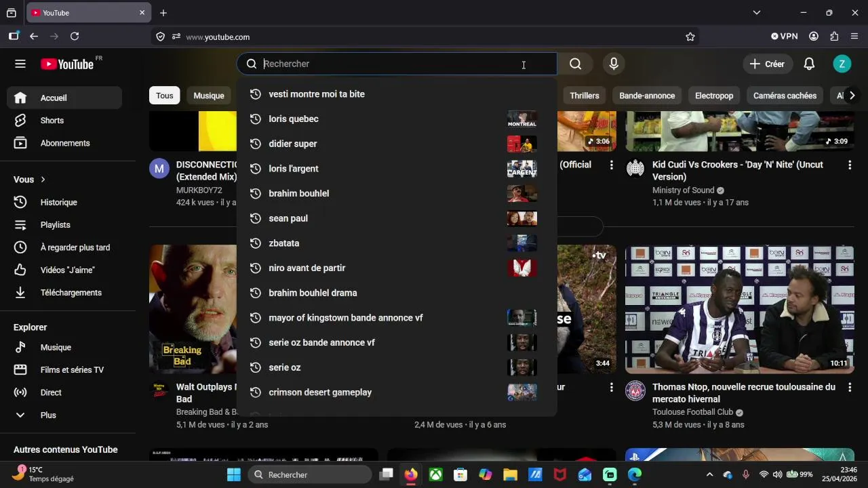Expand the Vous section chevron
This screenshot has height=488, width=868.
point(43,180)
